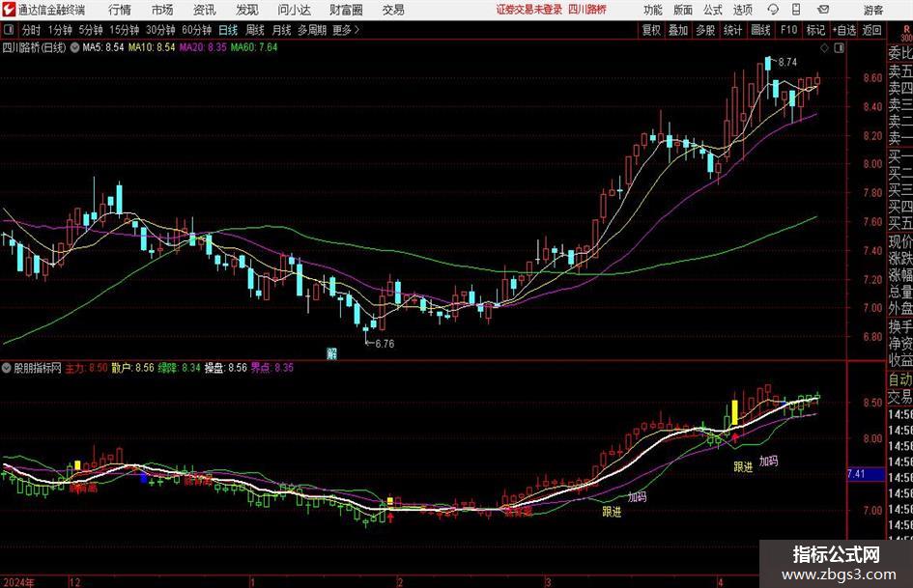Click the 主力: 8.50 indicator value
Viewport: 913px width, 588px height.
[x=86, y=368]
